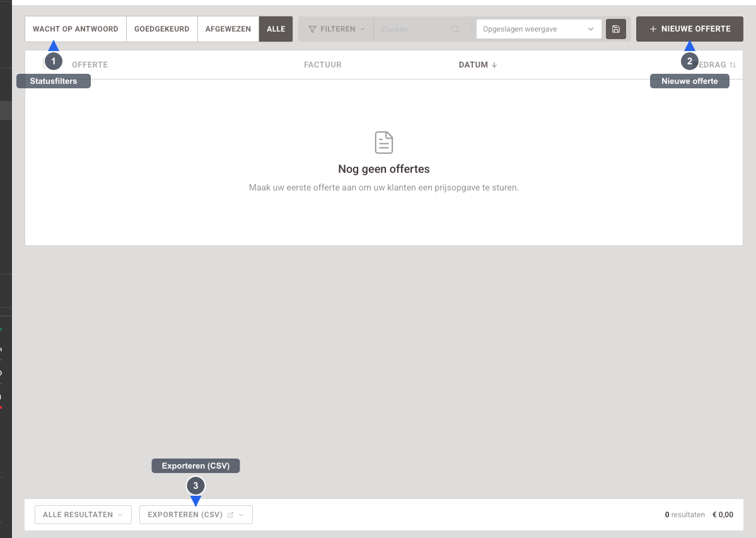
Task: Sort by Datum column header
Action: coord(478,64)
